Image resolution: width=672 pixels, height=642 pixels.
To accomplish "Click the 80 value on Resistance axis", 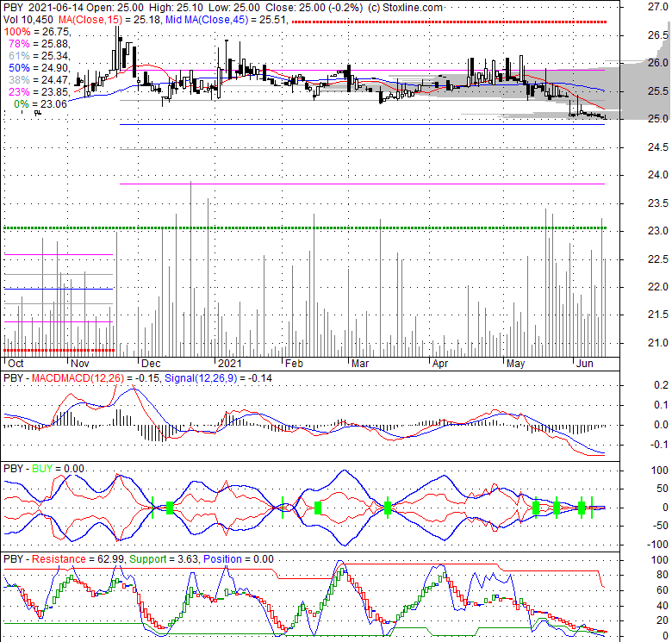I will click(663, 575).
